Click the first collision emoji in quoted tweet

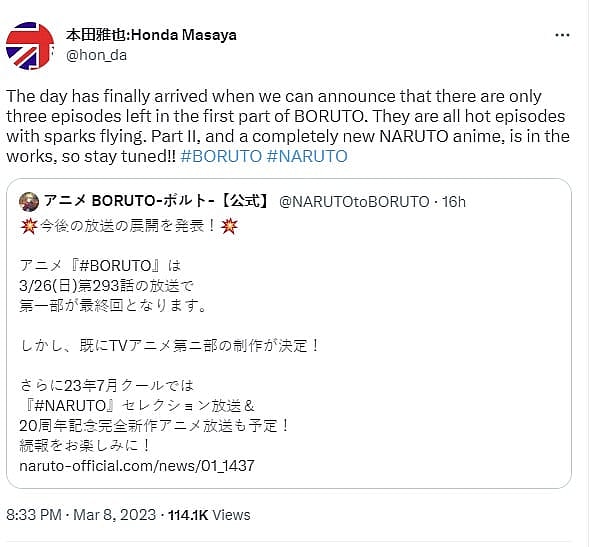[x=29, y=226]
